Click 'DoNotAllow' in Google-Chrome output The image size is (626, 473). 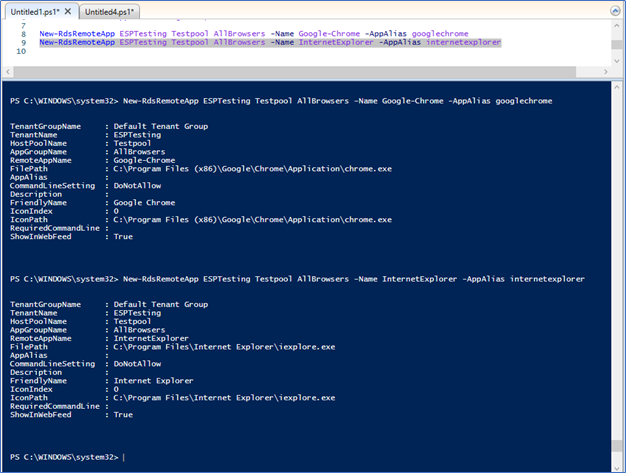137,186
